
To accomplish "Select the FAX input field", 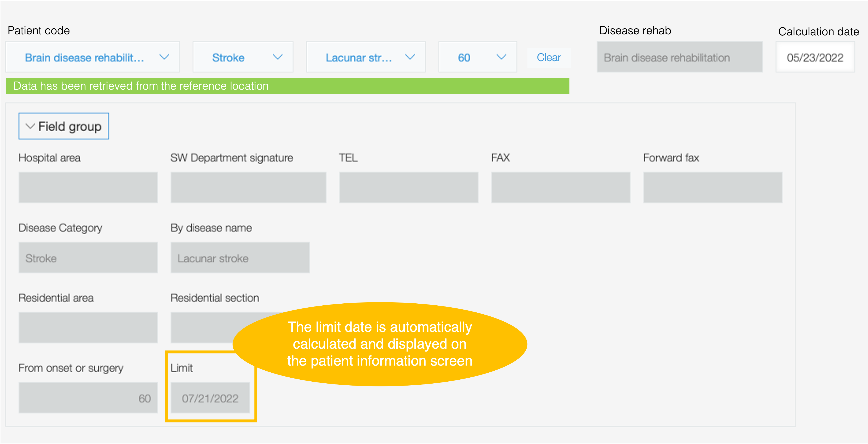I will pos(560,187).
